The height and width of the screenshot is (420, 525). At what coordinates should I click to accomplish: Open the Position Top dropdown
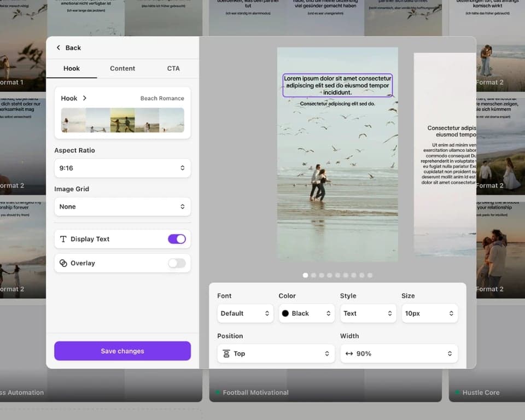[x=276, y=353]
